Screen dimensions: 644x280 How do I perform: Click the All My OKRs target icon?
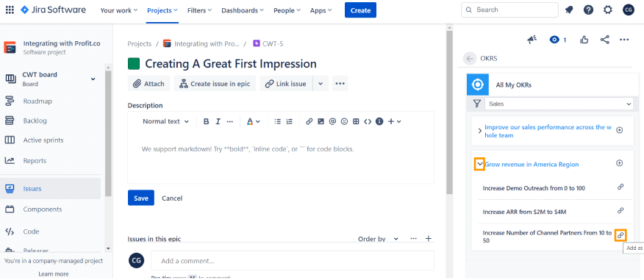coord(478,85)
